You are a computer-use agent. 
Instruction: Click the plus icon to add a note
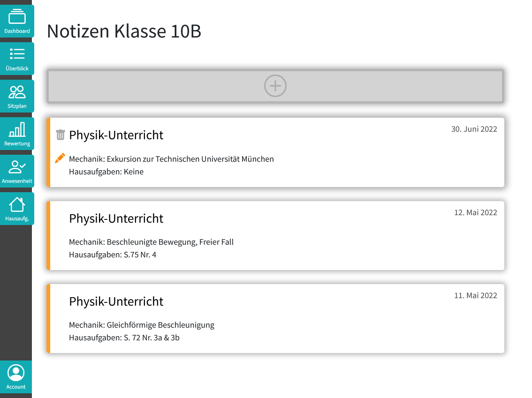275,86
